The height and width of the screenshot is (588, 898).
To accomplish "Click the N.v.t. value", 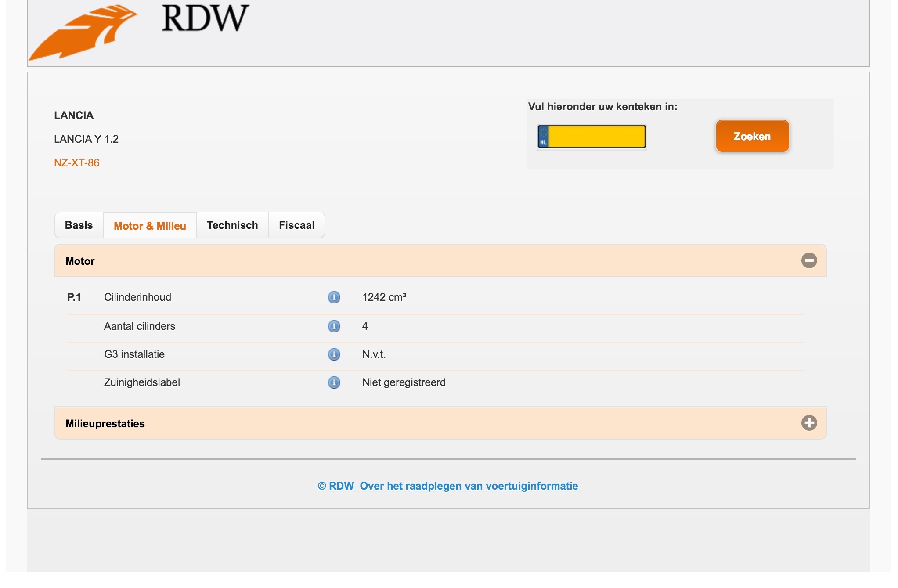I will [x=374, y=354].
